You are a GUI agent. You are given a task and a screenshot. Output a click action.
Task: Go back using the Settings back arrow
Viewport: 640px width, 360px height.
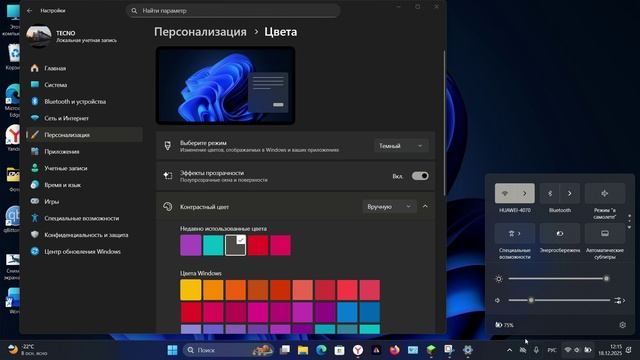[29, 11]
